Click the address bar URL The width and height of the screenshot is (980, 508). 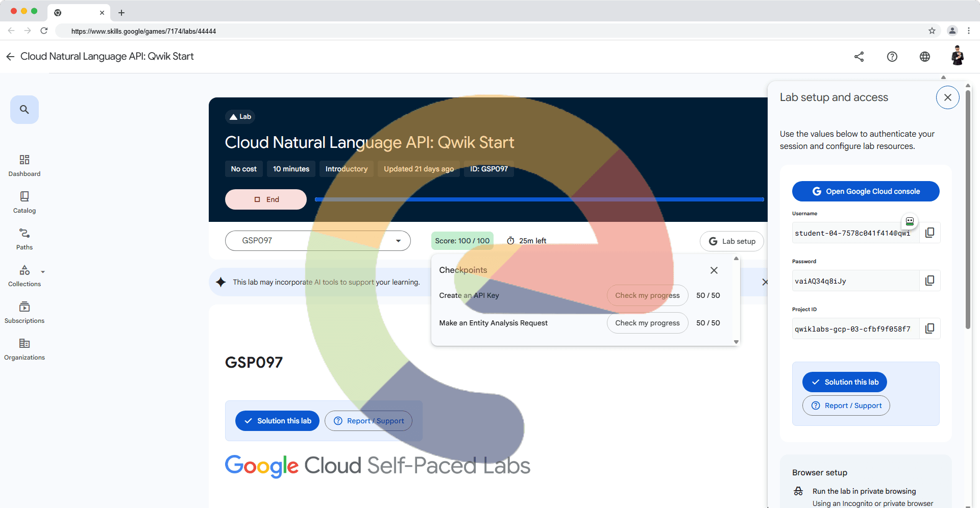coord(143,31)
